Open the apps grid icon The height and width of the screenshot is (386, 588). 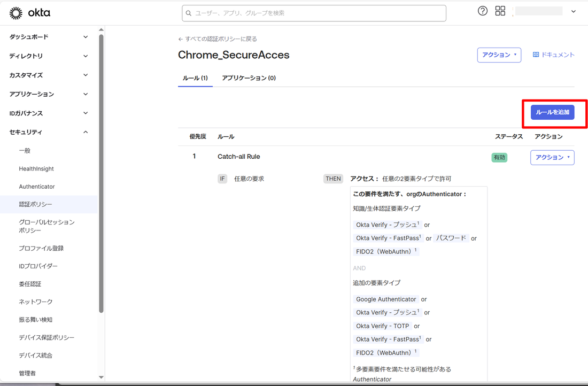coord(500,11)
